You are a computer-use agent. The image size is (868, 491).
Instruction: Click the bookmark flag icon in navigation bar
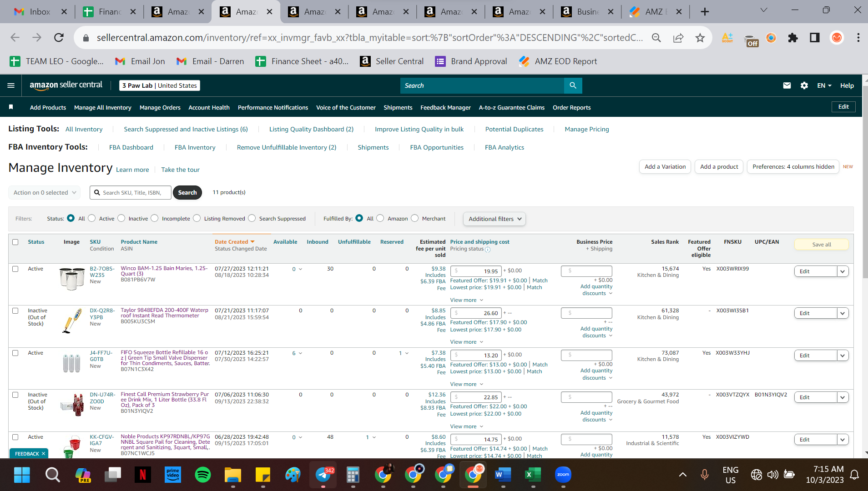pyautogui.click(x=11, y=107)
